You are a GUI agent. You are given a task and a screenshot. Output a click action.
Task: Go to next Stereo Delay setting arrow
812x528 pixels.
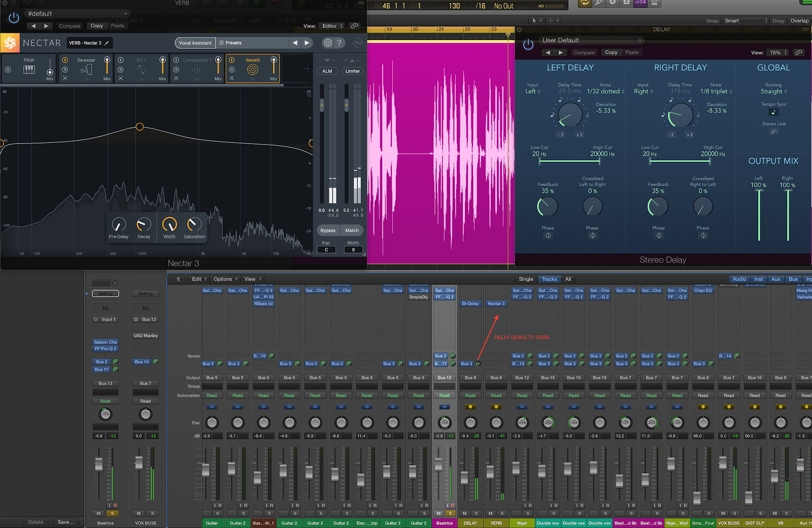pos(560,52)
